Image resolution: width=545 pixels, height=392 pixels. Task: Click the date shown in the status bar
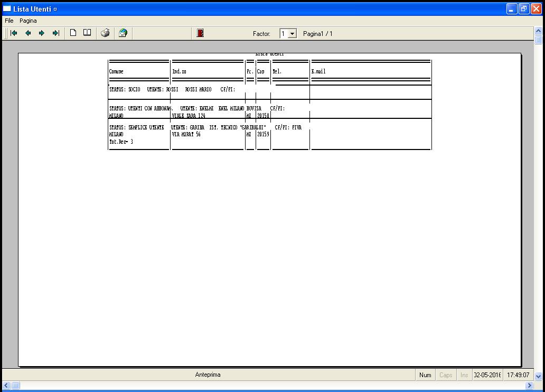[487, 375]
